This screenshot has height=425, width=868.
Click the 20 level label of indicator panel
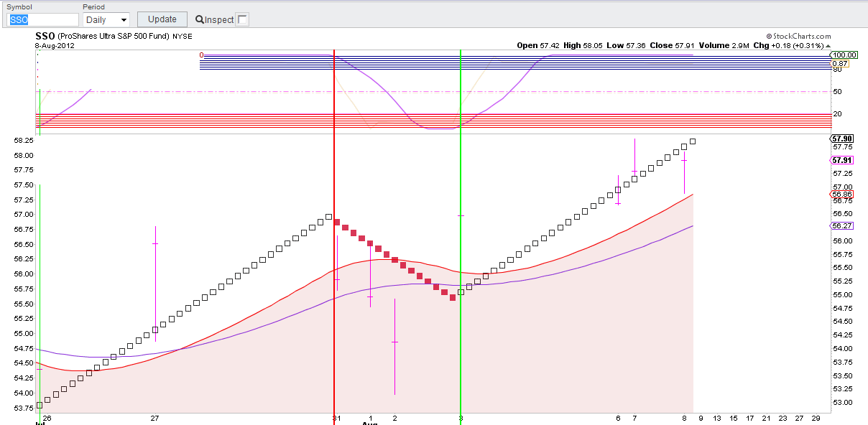click(x=837, y=113)
